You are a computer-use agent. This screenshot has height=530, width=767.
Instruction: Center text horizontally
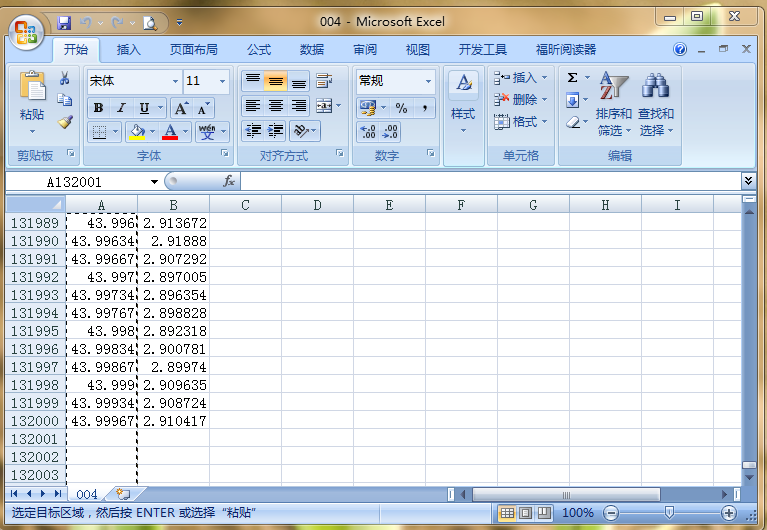pyautogui.click(x=275, y=105)
